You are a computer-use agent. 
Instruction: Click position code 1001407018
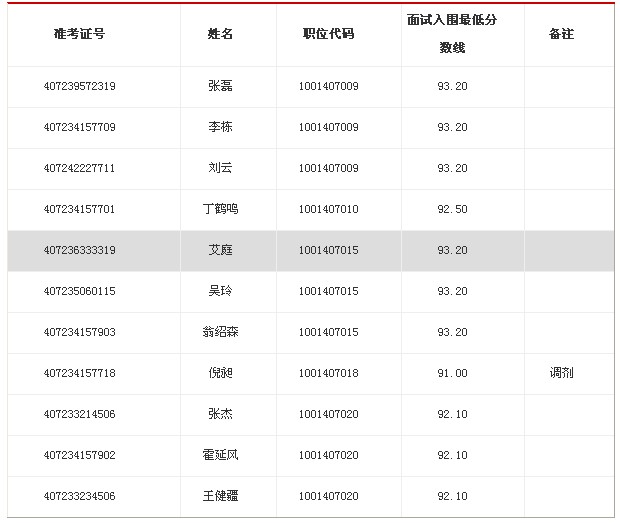[x=328, y=373]
